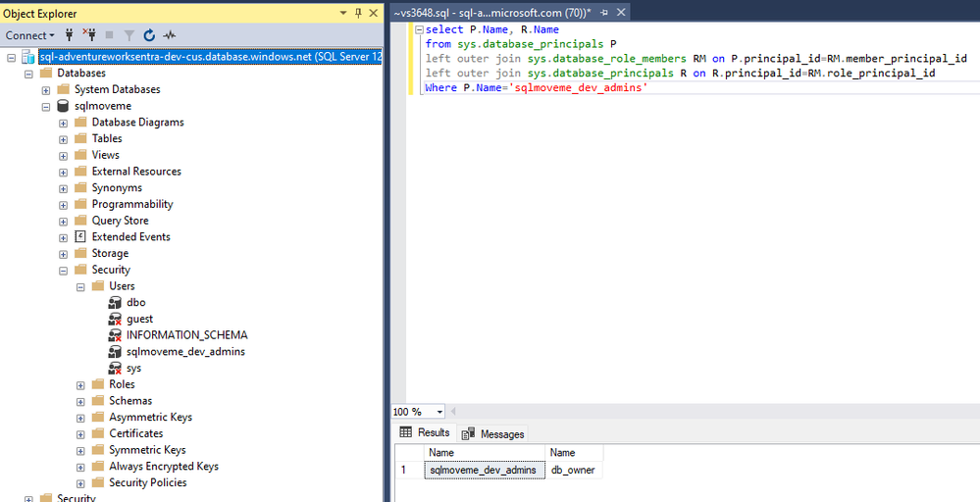Viewport: 980px width, 502px height.
Task: Click the Disconnect plug icon with red X
Action: tap(88, 35)
